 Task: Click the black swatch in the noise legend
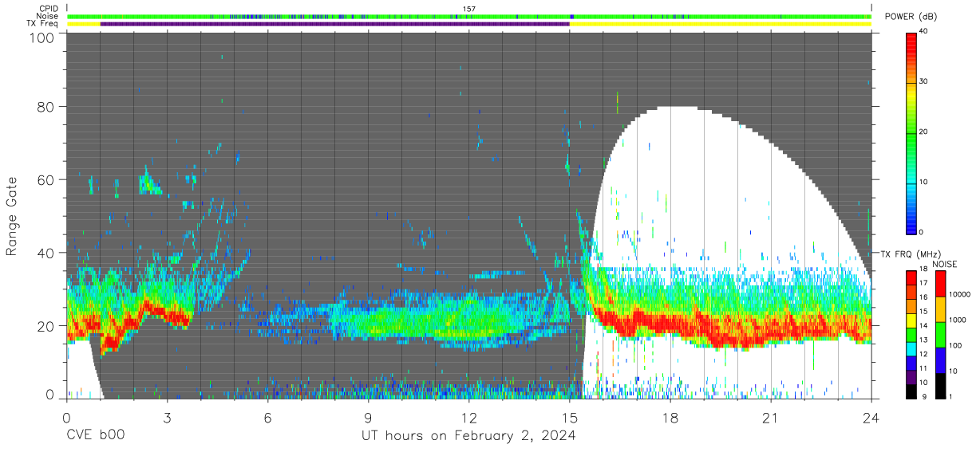point(941,385)
